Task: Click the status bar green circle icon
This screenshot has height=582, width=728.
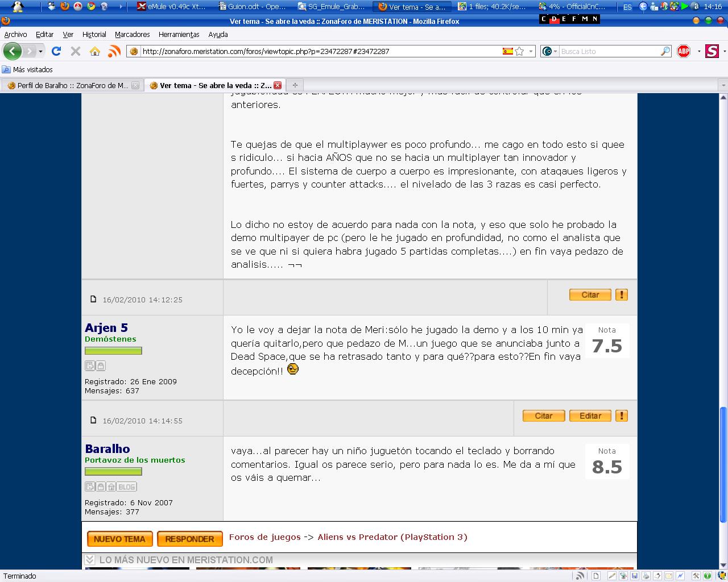Action: coord(708,576)
